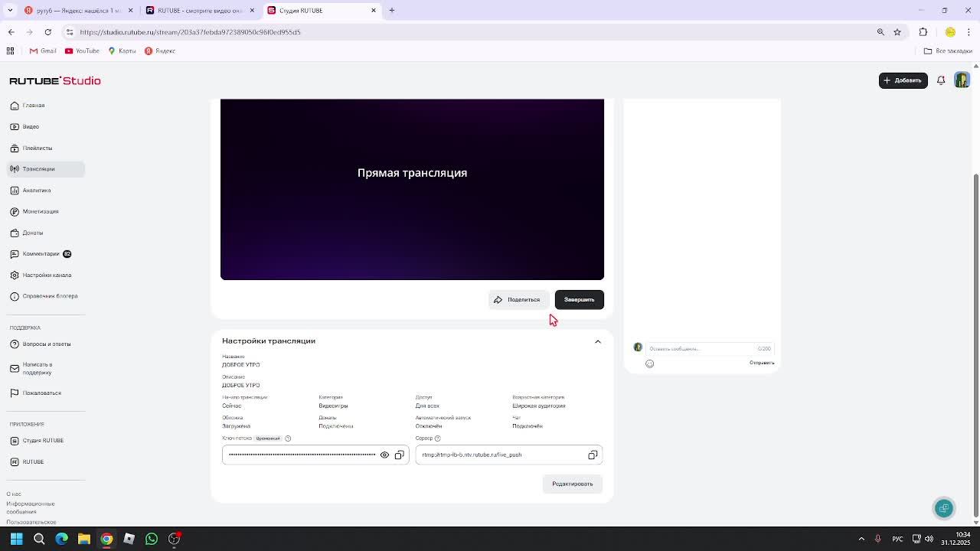Open the О нас link

[x=14, y=494]
